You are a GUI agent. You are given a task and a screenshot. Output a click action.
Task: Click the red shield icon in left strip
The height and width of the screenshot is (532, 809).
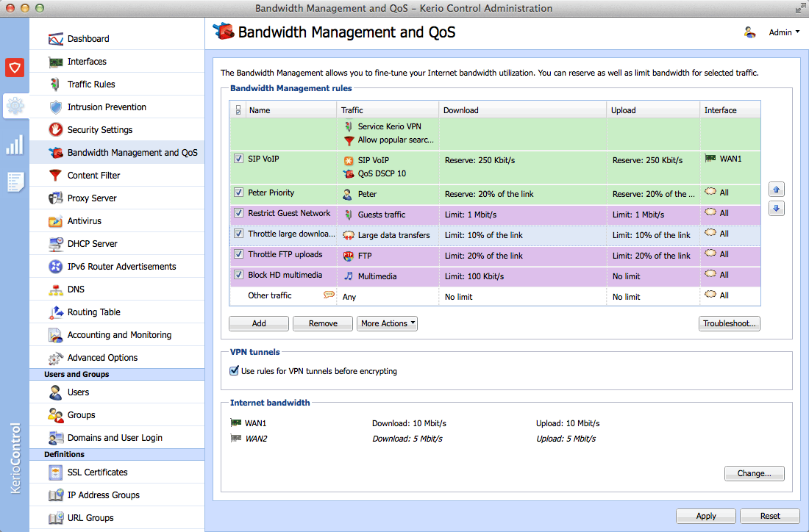(x=15, y=68)
